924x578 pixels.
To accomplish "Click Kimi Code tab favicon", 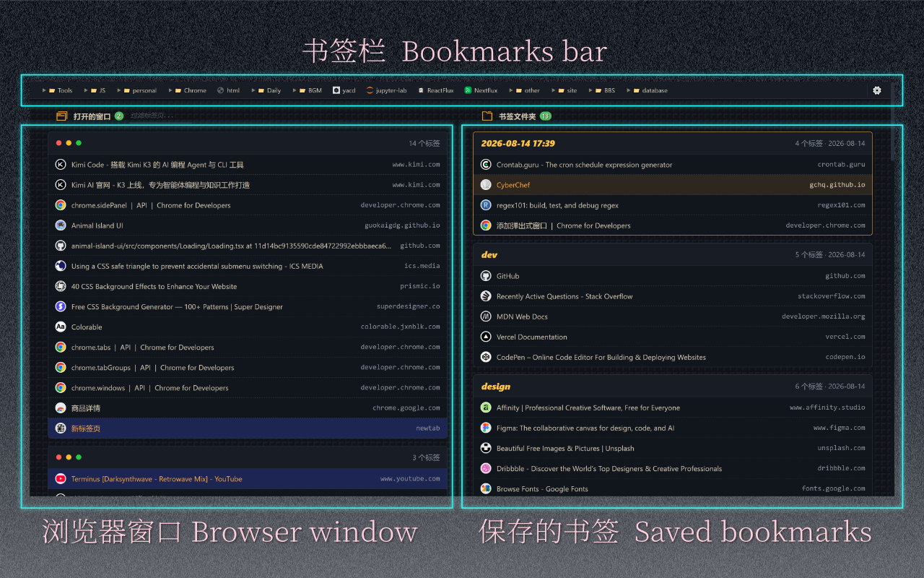I will pyautogui.click(x=61, y=165).
